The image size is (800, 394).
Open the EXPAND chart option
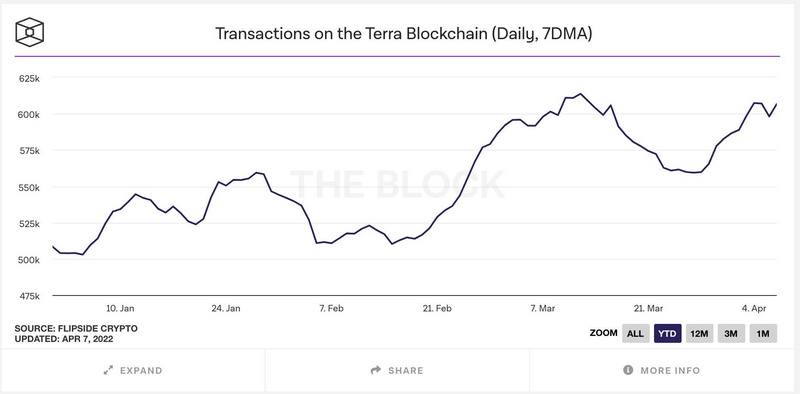click(133, 371)
